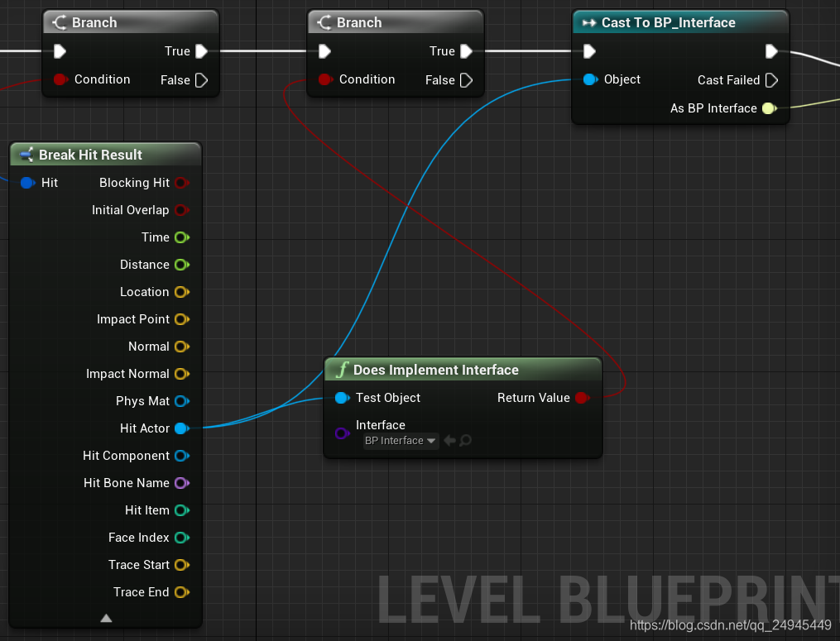This screenshot has width=840, height=641.
Task: Click the Object input pin on Cast node
Action: [x=590, y=79]
